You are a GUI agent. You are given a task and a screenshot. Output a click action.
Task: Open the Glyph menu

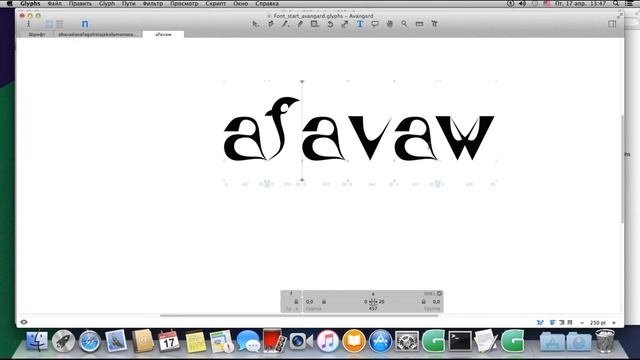pos(107,4)
